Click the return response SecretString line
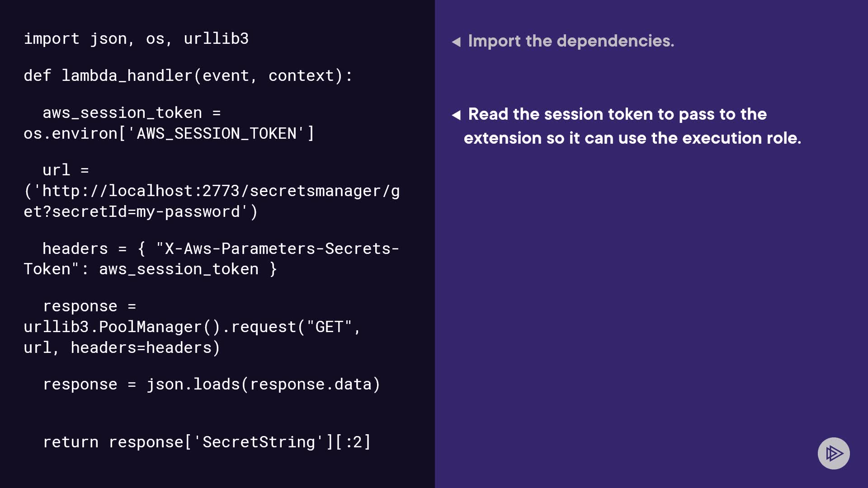Image resolution: width=868 pixels, height=488 pixels. (207, 442)
